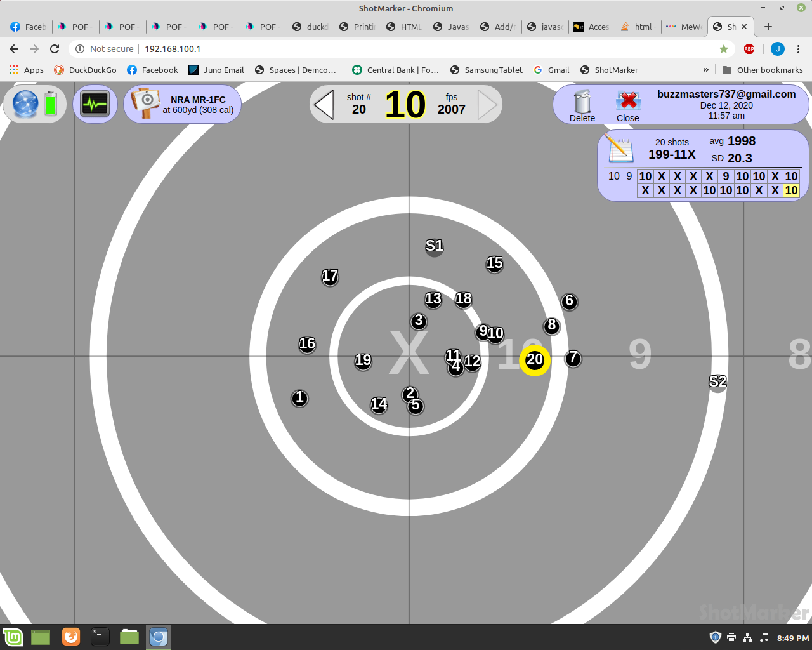Image resolution: width=812 pixels, height=650 pixels.
Task: Expand the hidden bookmarks chevron
Action: 706,70
